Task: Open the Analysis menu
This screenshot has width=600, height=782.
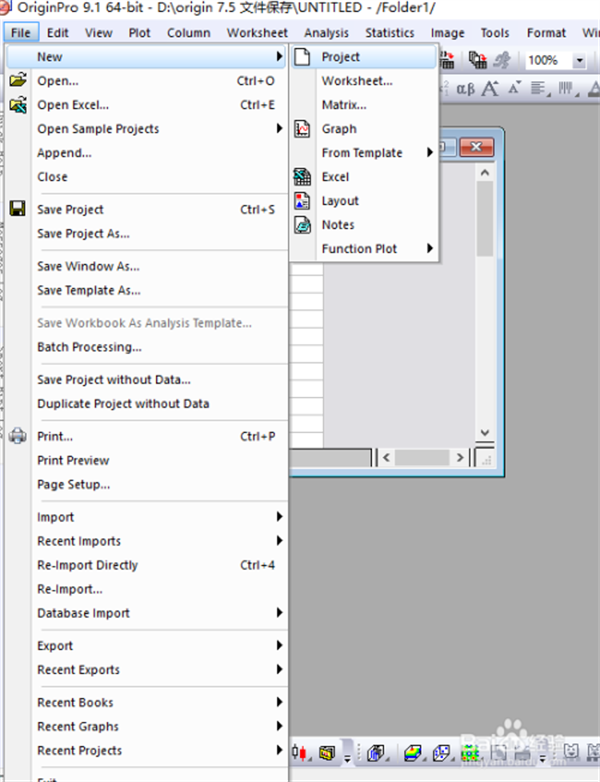Action: click(x=326, y=33)
